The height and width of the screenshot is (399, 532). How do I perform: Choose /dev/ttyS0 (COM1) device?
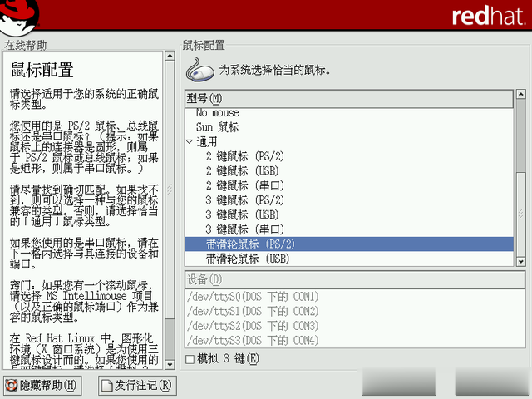click(355, 297)
